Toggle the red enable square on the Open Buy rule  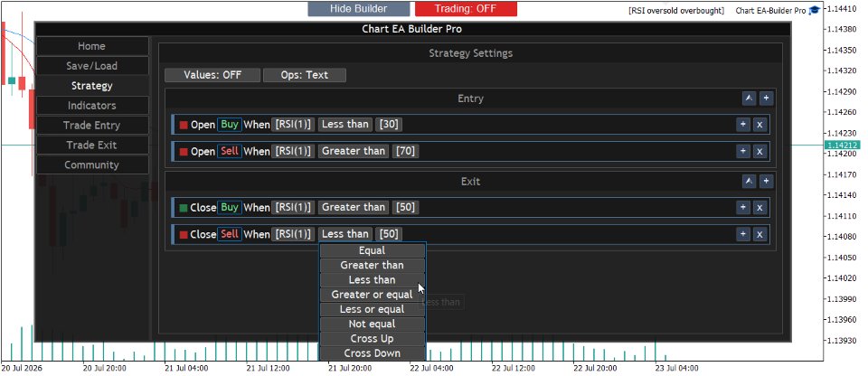click(184, 125)
